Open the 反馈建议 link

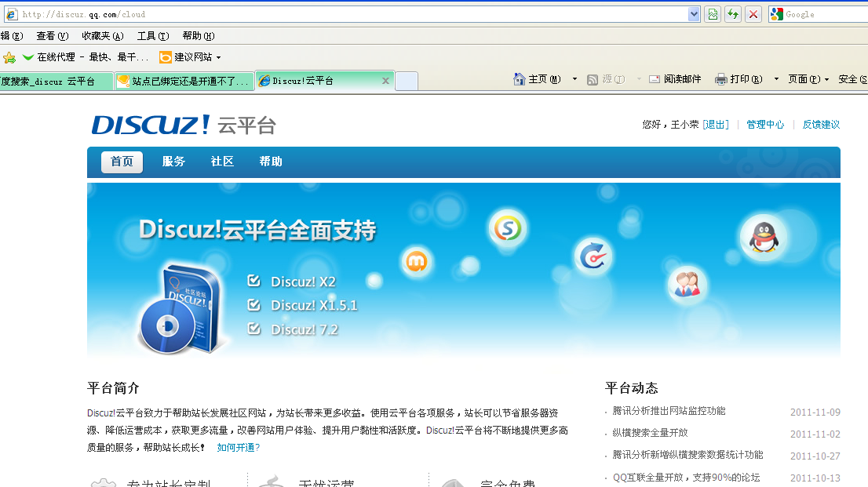[x=821, y=125]
